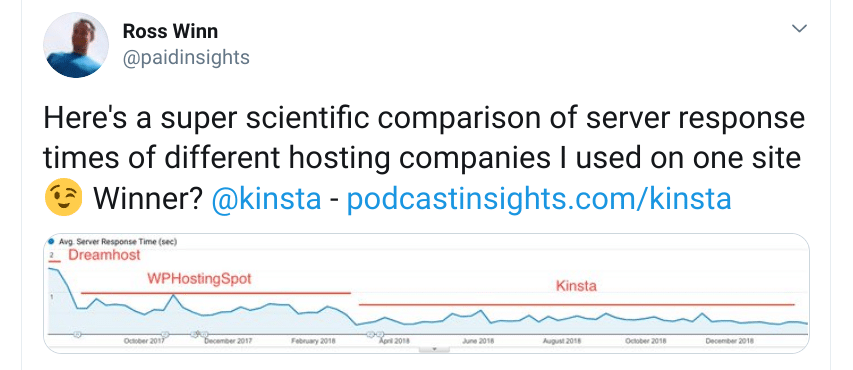Viewport: 853px width, 370px height.
Task: Click the annotation marker left of April 2018
Action: click(x=371, y=334)
